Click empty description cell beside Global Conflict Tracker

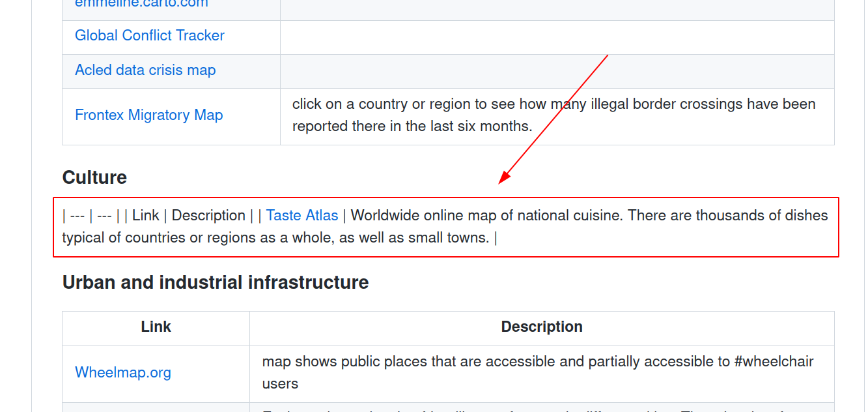pyautogui.click(x=557, y=37)
